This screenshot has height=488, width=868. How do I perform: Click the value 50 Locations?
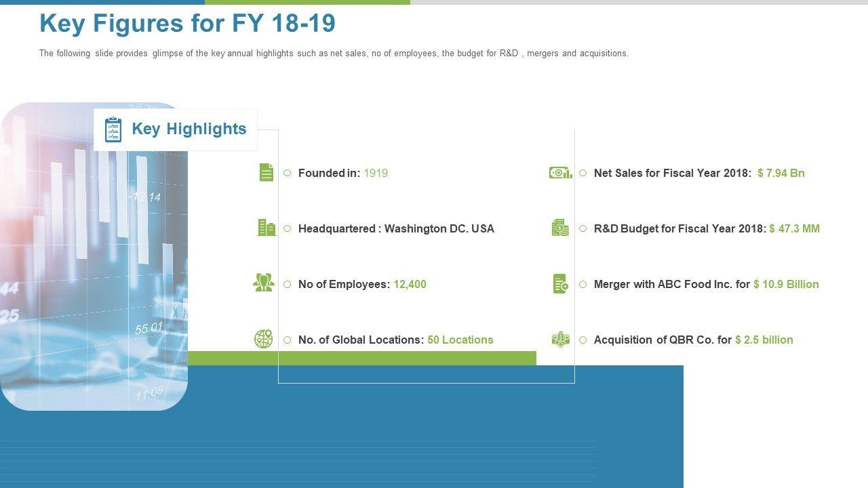[x=460, y=340]
